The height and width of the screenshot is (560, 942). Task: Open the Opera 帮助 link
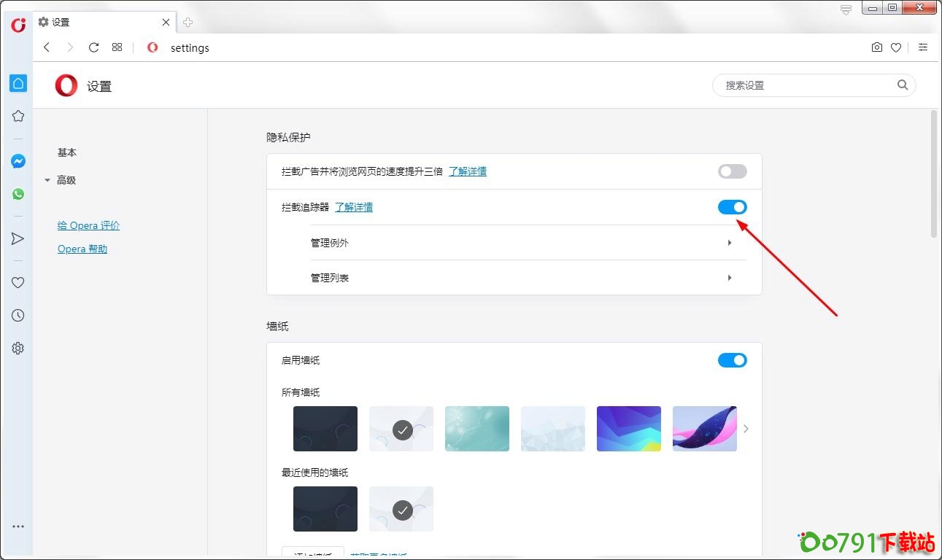pyautogui.click(x=82, y=249)
